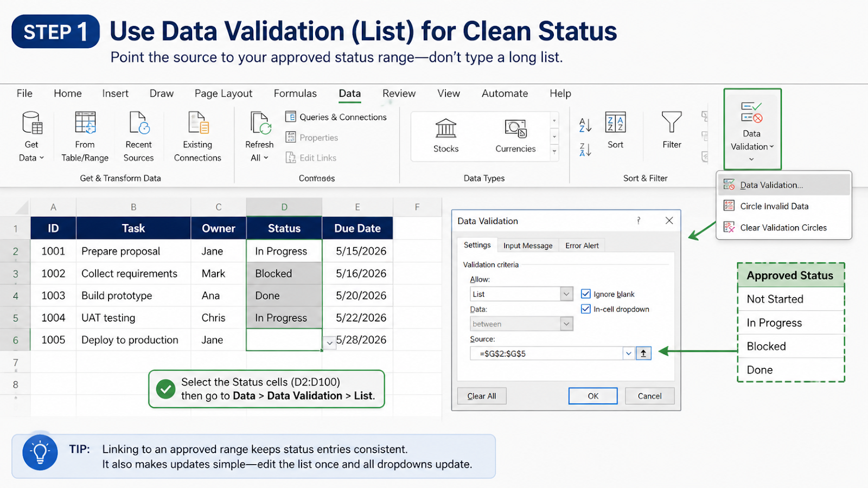Expand the Get Data dropdown arrow
The image size is (868, 488).
tap(42, 158)
